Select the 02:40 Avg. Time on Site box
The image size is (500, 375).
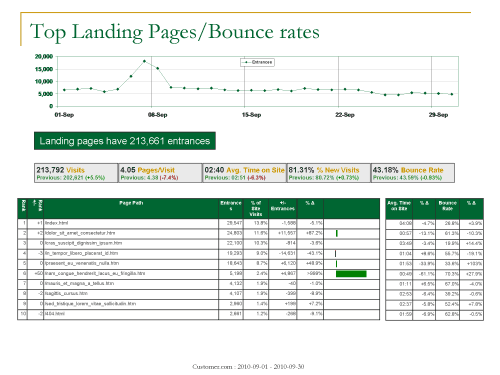pyautogui.click(x=244, y=173)
